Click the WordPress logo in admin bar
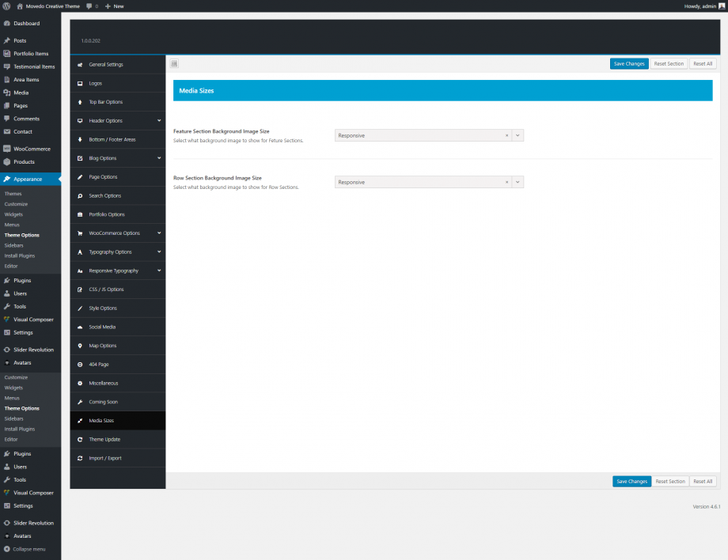The width and height of the screenshot is (728, 560). point(6,6)
